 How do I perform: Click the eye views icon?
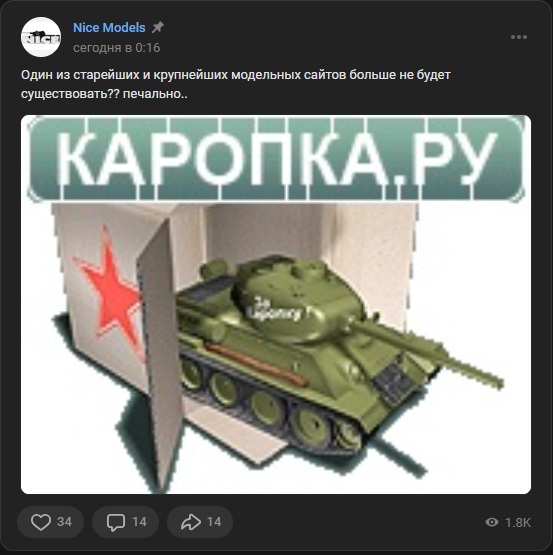pos(492,522)
